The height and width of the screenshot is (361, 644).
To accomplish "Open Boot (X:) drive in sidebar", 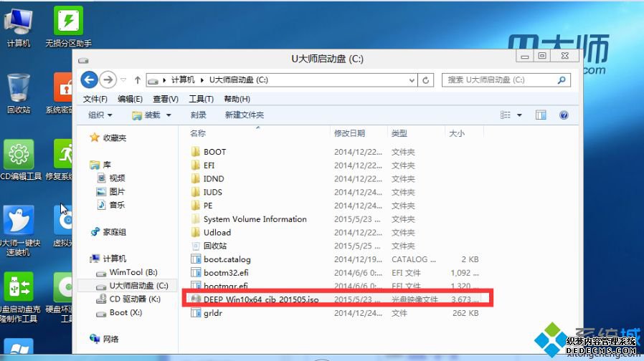I will [119, 312].
